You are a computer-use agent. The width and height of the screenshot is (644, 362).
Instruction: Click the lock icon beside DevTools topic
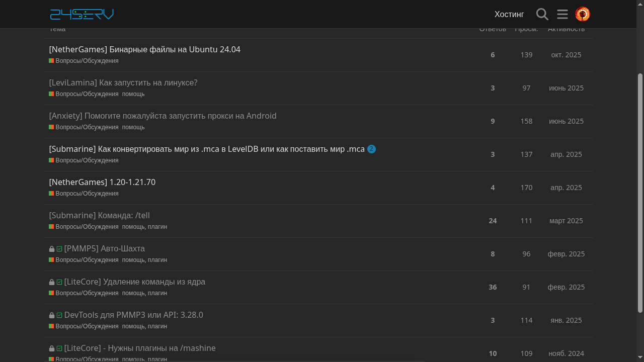52,315
